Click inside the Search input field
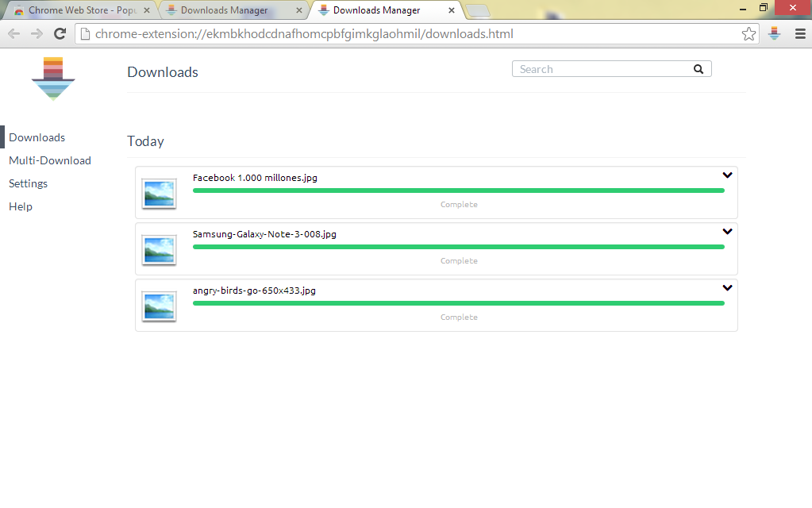 coord(603,69)
